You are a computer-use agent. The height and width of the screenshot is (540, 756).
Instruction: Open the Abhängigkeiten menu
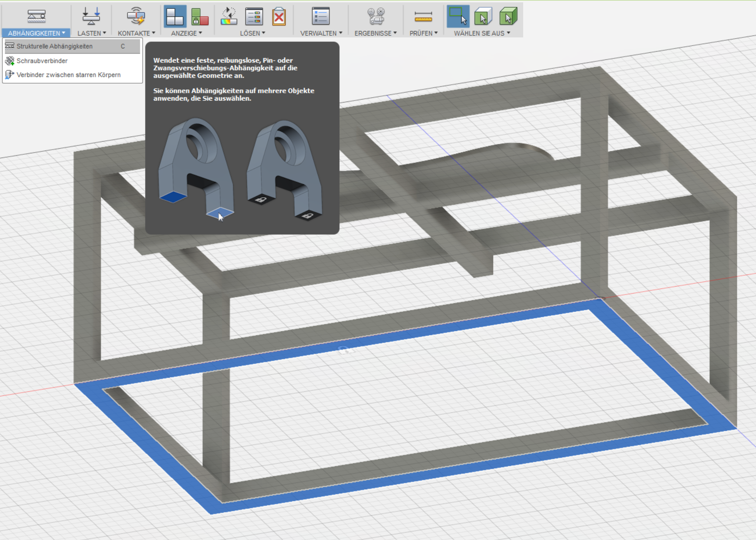coord(35,33)
